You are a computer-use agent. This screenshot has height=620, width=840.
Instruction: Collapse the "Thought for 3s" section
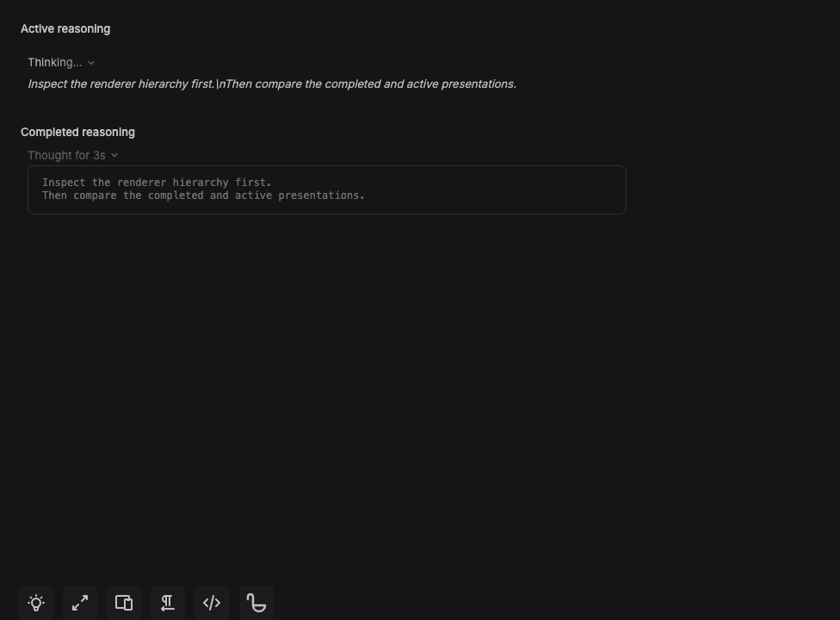pyautogui.click(x=73, y=155)
